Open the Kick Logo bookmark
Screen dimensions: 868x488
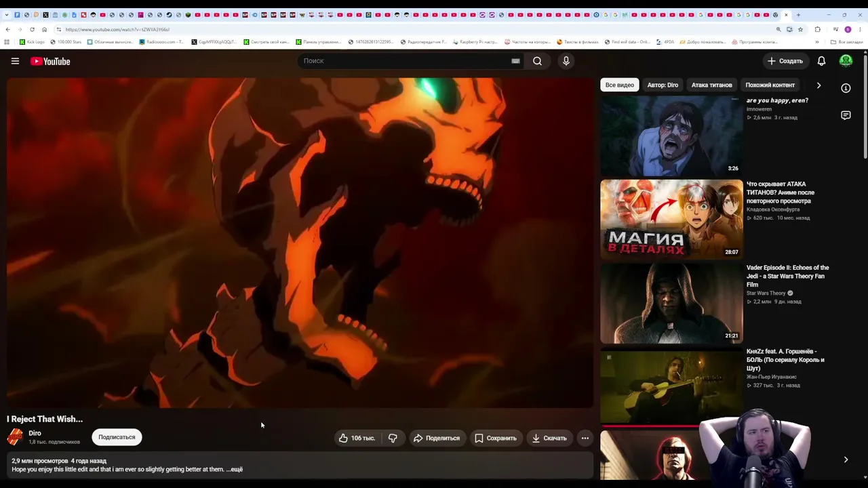pyautogui.click(x=32, y=42)
